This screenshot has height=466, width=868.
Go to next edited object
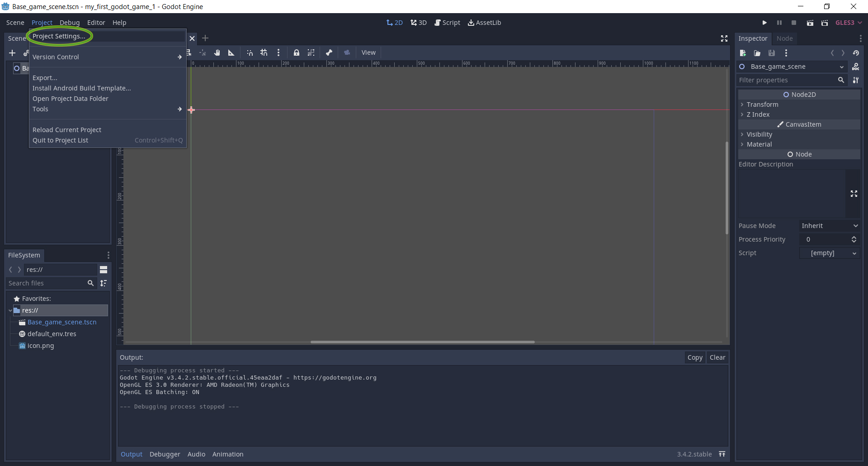843,53
